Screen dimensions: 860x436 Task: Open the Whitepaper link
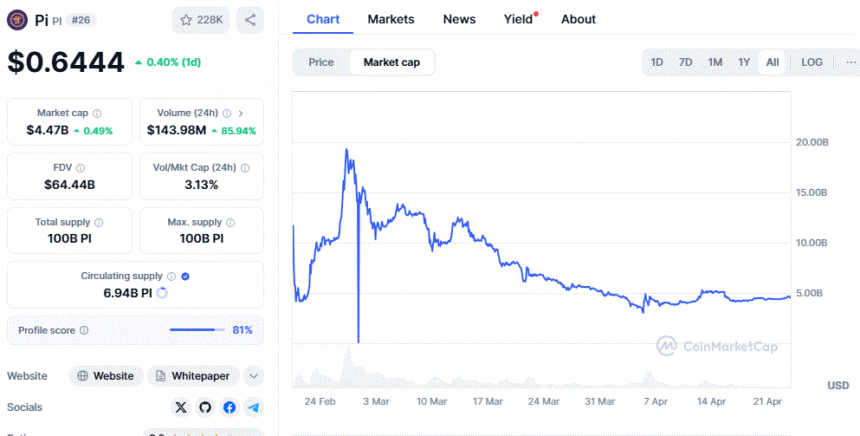pos(193,376)
